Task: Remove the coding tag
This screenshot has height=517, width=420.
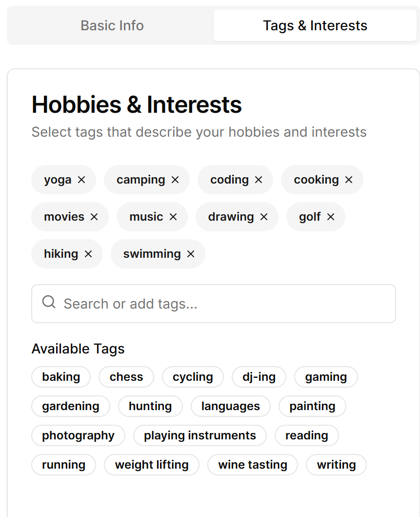Action: coord(259,180)
